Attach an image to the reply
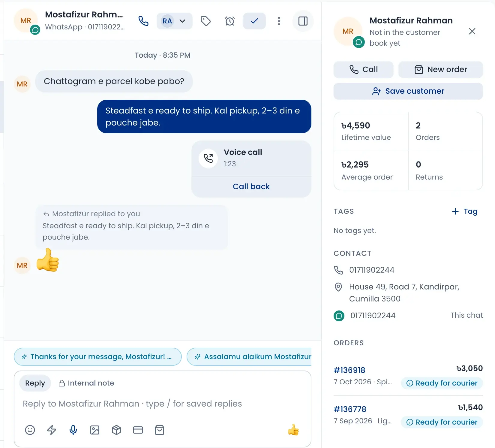The width and height of the screenshot is (495, 448). point(95,430)
